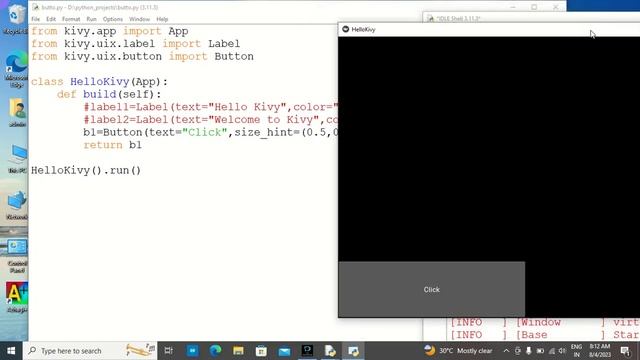This screenshot has width=640, height=360.
Task: Click the commented "#label2=Label" code line
Action: point(211,120)
